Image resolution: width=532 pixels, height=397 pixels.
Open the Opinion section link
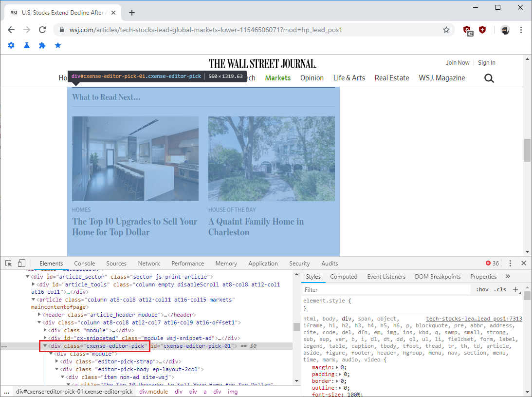pyautogui.click(x=312, y=78)
